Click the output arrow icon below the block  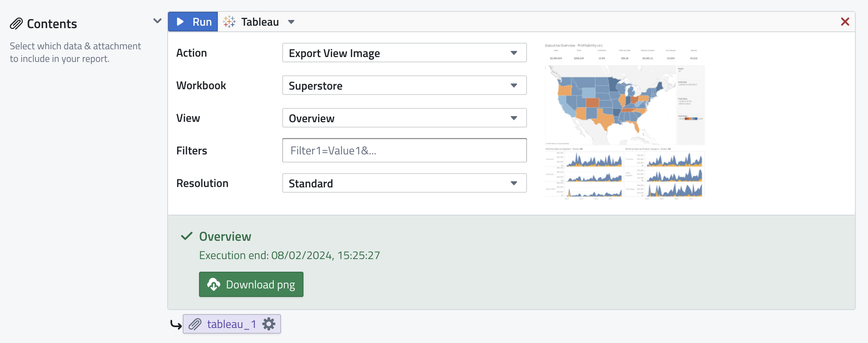pos(176,325)
